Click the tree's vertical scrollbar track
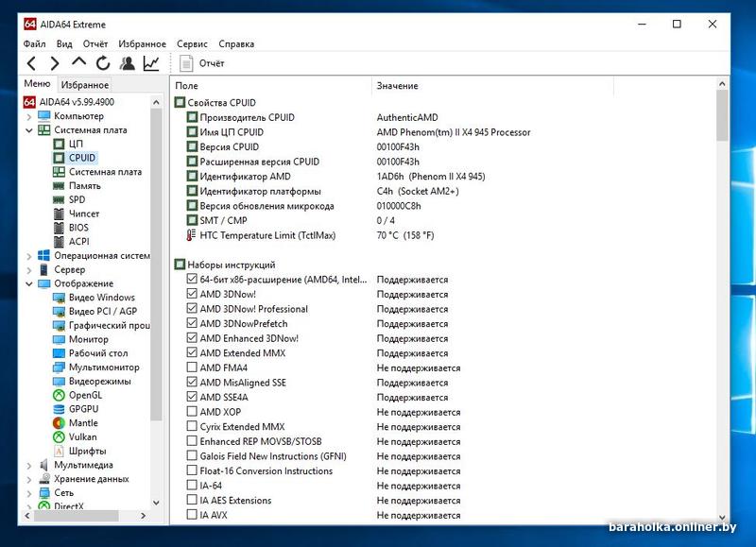 [156, 458]
